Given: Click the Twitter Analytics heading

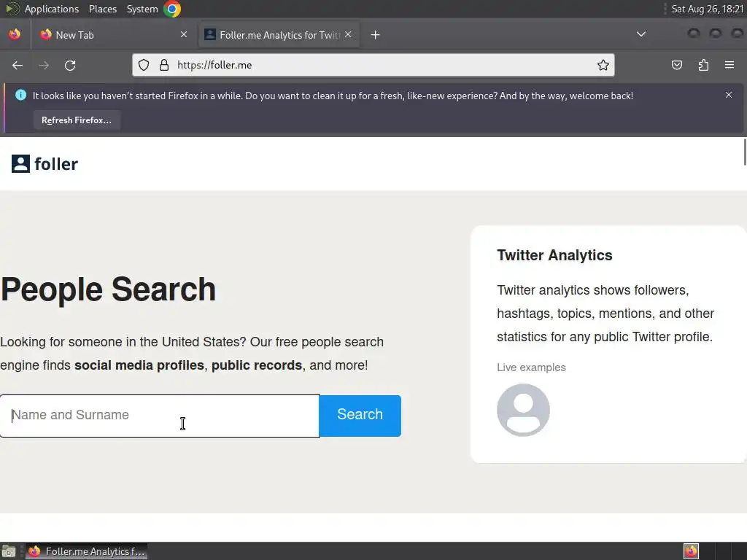Looking at the screenshot, I should pos(554,255).
